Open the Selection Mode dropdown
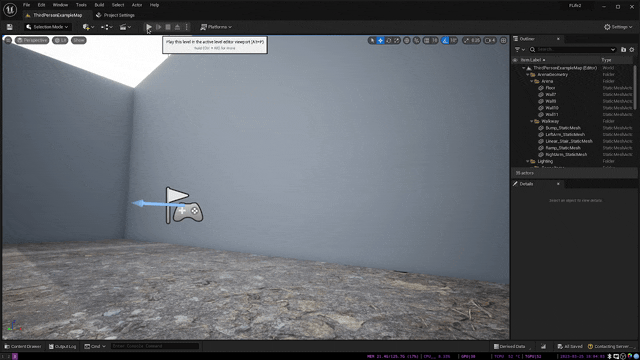 pos(47,27)
